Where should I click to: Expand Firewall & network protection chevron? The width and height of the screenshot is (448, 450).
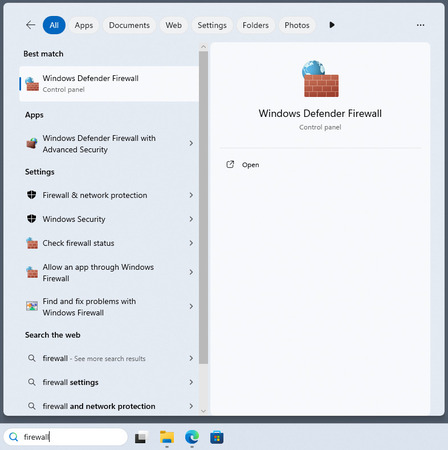coord(191,195)
